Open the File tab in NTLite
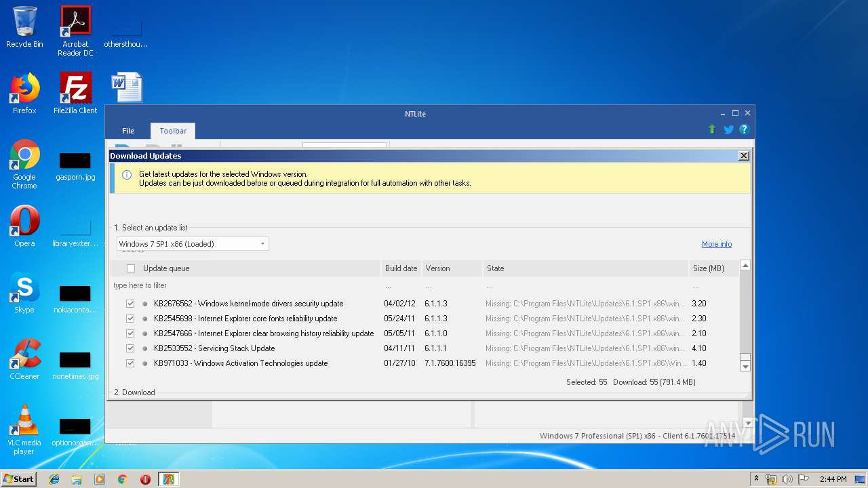 click(128, 131)
